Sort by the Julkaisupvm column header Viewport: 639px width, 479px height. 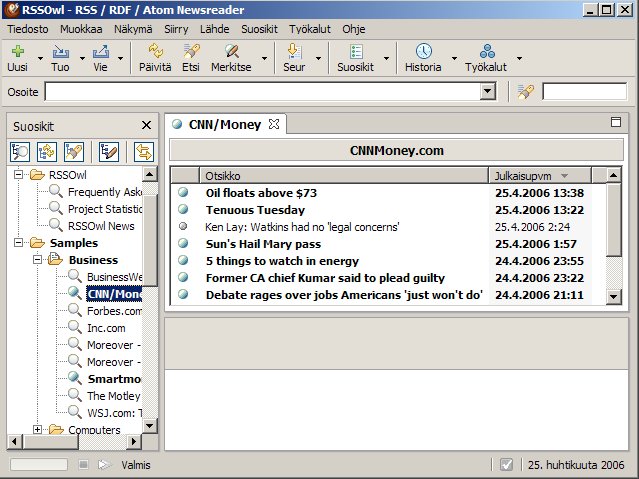coord(540,175)
